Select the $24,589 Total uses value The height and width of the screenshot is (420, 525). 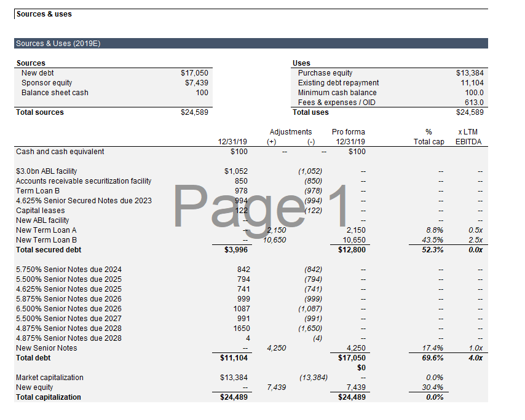470,112
